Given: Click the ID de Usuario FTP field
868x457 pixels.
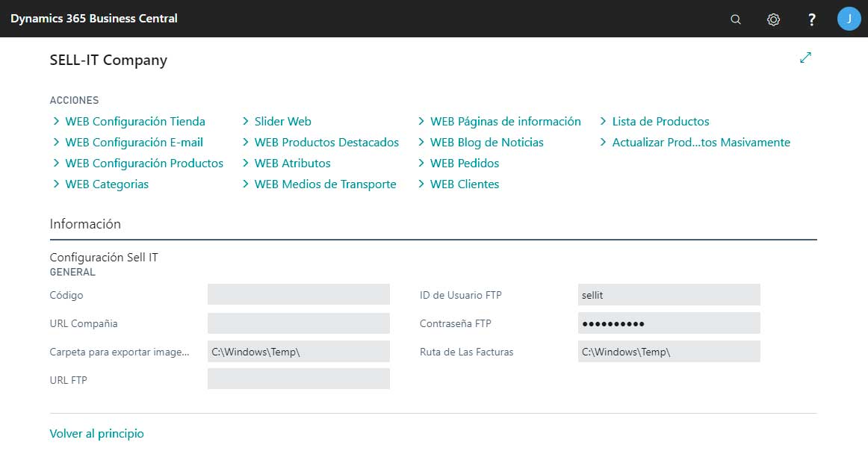Looking at the screenshot, I should (669, 295).
